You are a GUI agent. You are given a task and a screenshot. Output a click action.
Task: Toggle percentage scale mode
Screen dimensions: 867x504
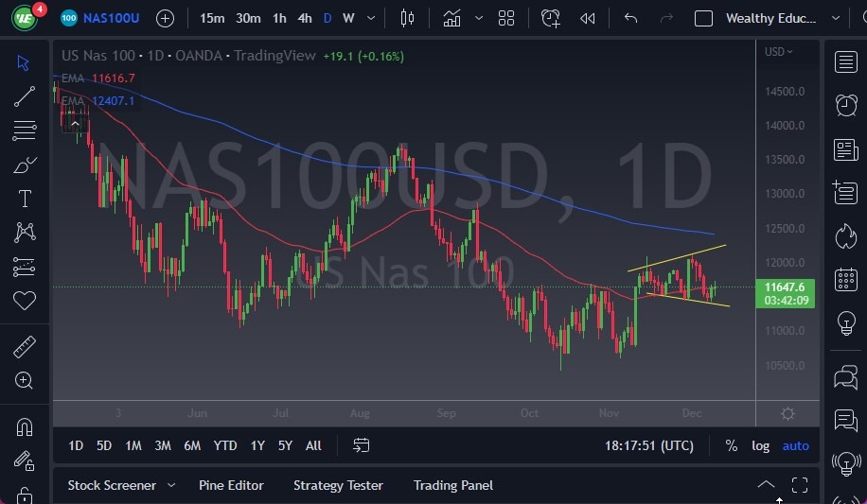click(x=731, y=445)
